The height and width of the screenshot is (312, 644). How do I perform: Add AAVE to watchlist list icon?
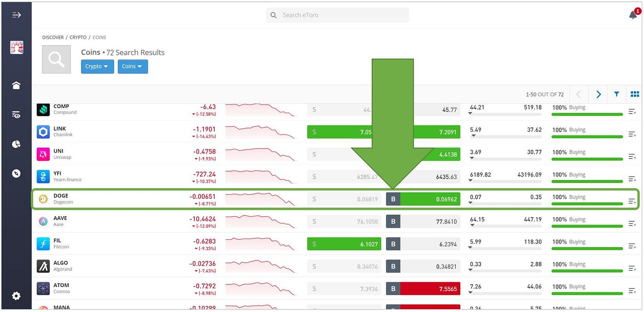(632, 224)
